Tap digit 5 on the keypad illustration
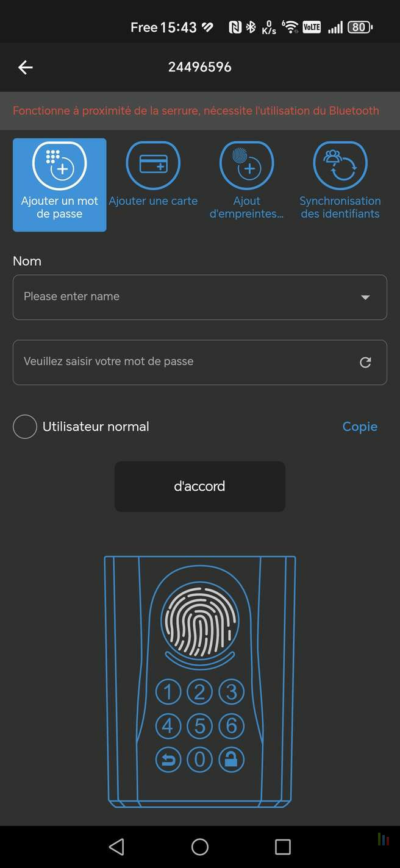 (199, 726)
